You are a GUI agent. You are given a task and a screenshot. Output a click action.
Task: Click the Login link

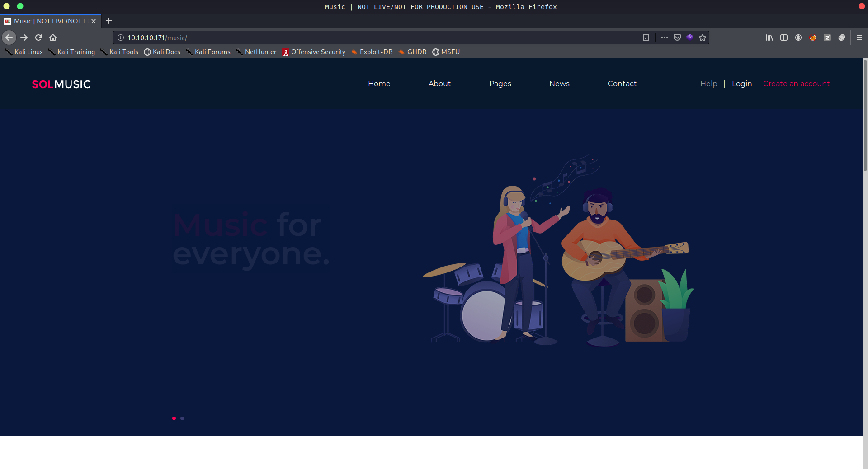[742, 84]
